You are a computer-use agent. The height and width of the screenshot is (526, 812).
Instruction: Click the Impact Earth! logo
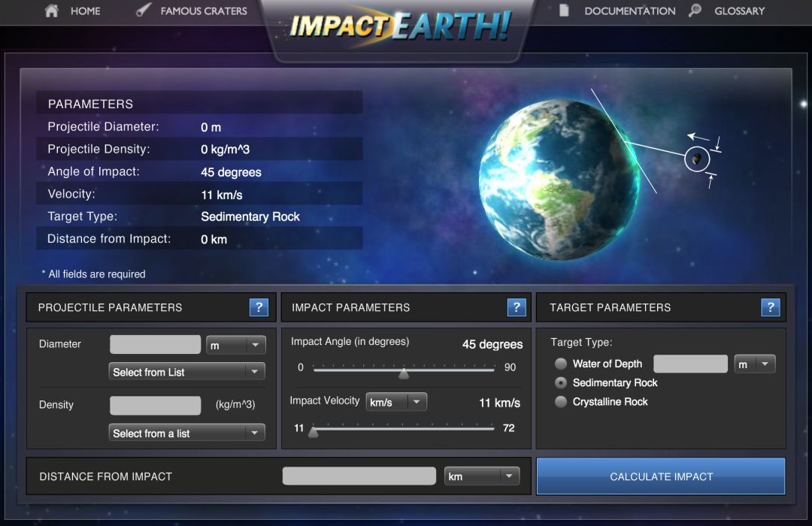point(399,26)
